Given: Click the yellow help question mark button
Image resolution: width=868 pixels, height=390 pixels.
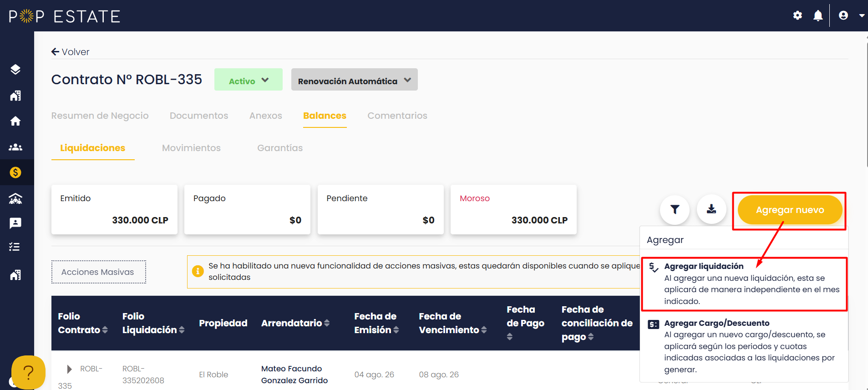Looking at the screenshot, I should (x=28, y=373).
